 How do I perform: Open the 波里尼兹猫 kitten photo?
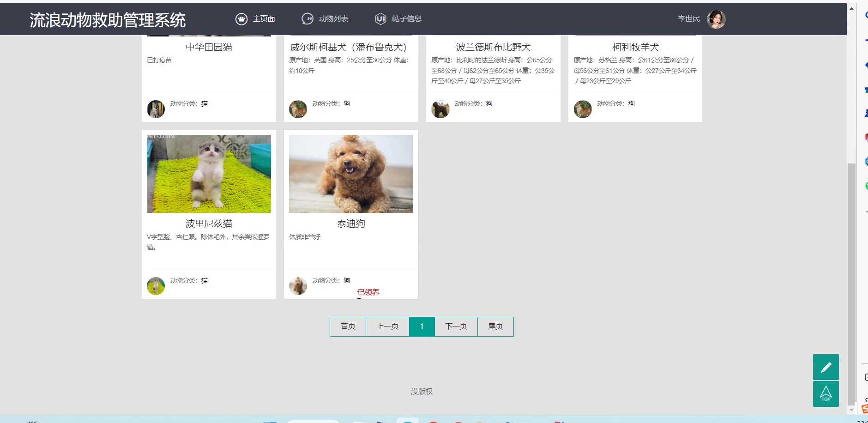click(x=209, y=174)
